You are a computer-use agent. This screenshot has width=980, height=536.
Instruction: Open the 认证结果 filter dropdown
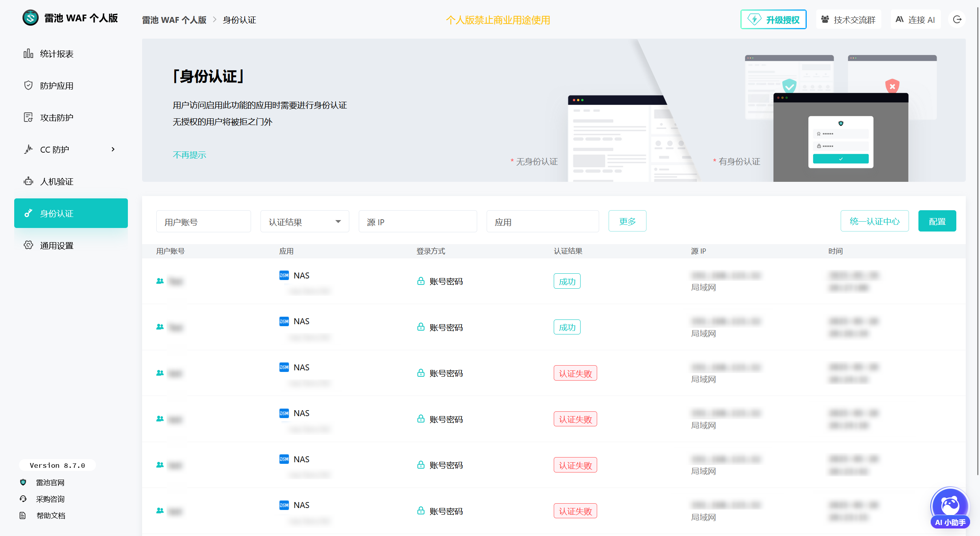pos(304,222)
